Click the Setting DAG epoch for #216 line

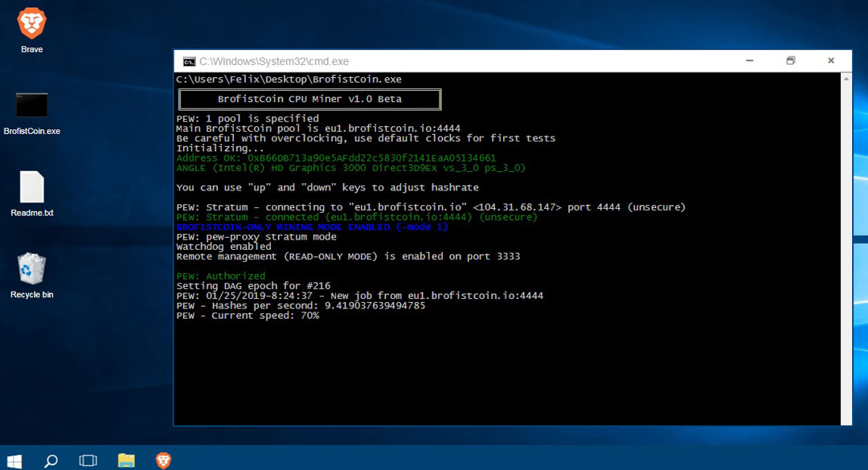click(253, 286)
